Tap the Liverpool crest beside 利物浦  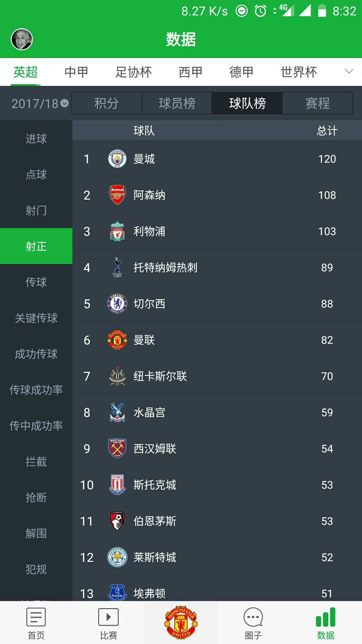pos(116,231)
